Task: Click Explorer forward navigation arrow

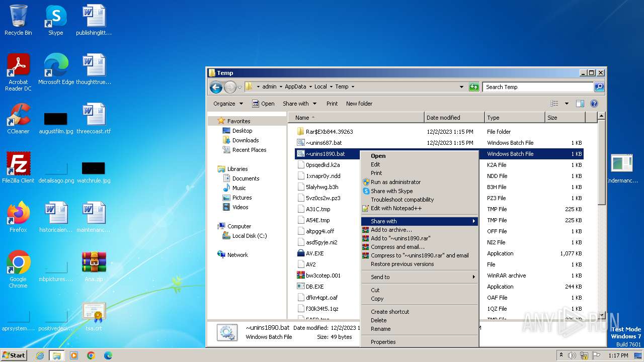Action: pyautogui.click(x=230, y=87)
